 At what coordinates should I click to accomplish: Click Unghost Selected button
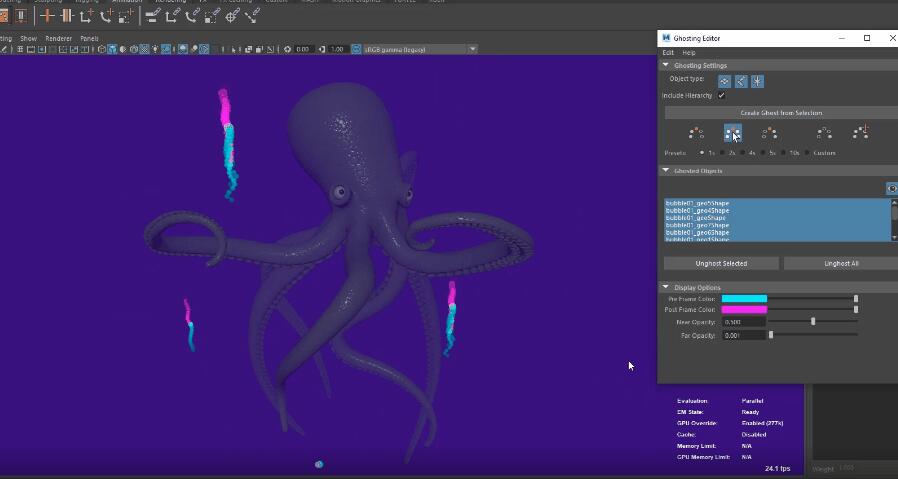pos(721,264)
